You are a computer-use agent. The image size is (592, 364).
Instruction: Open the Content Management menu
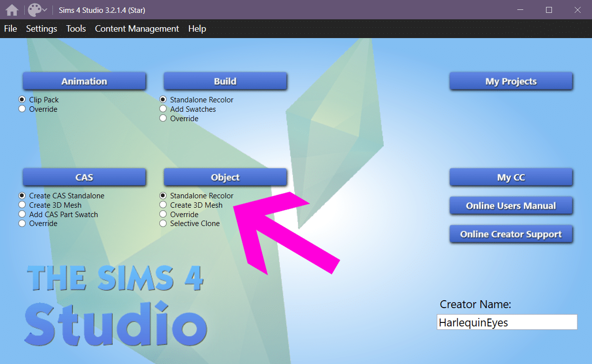(137, 29)
